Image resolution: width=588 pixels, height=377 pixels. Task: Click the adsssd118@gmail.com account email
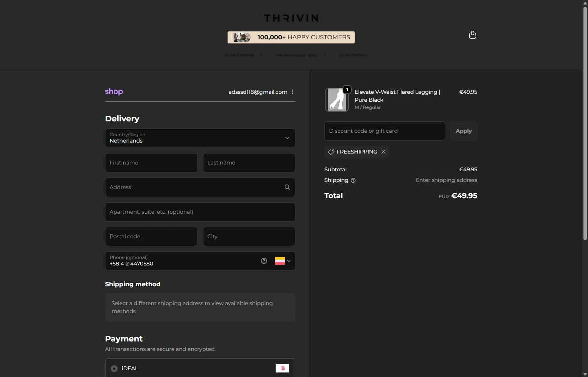[x=258, y=92]
